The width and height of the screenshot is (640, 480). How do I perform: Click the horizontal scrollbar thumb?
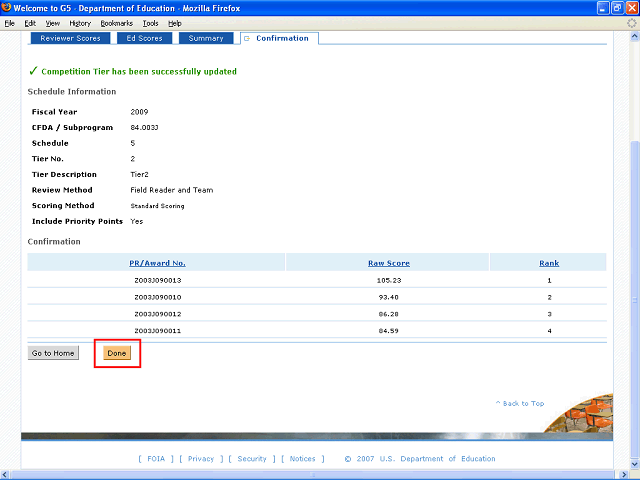(x=313, y=475)
